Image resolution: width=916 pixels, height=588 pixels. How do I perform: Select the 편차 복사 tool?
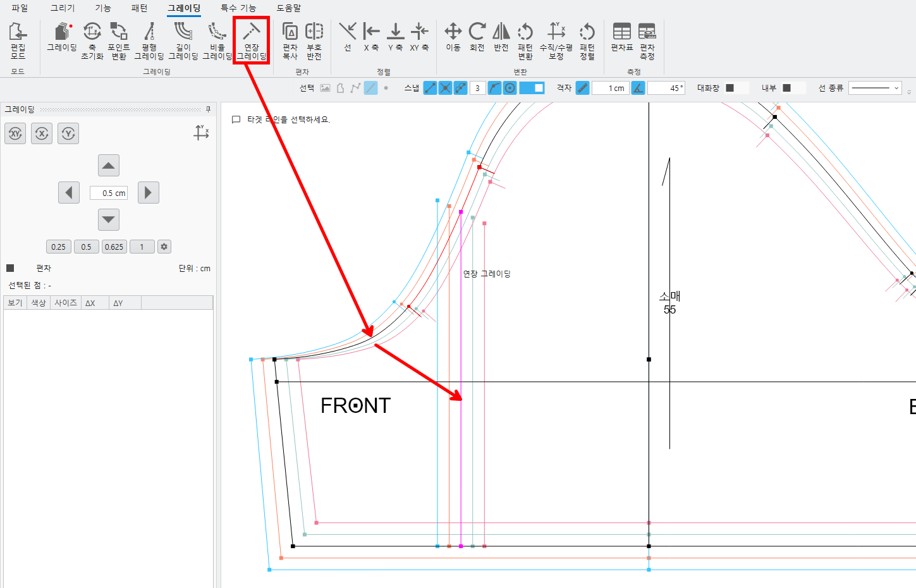tap(290, 41)
